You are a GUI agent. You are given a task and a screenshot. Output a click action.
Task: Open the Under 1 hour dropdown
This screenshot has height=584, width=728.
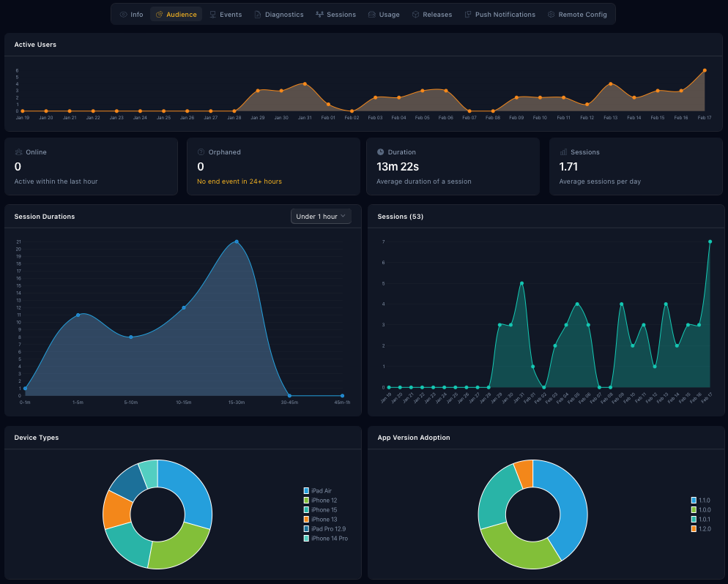(321, 216)
